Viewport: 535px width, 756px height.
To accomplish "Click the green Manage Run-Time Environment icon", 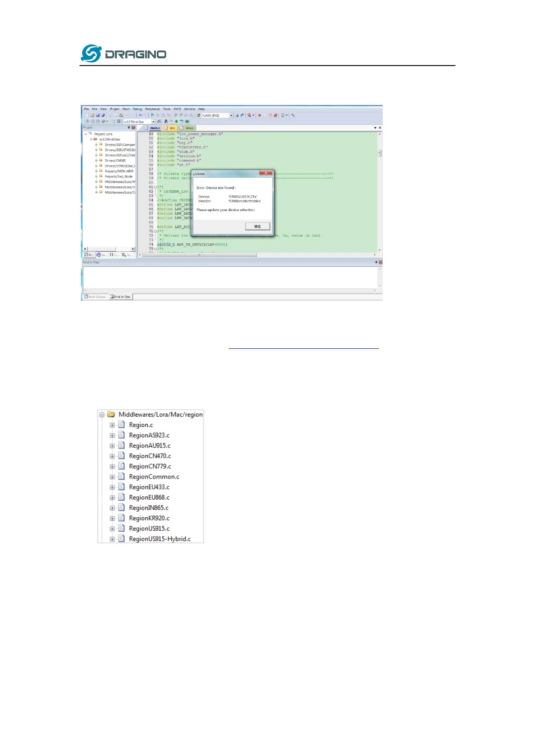I will pyautogui.click(x=176, y=122).
